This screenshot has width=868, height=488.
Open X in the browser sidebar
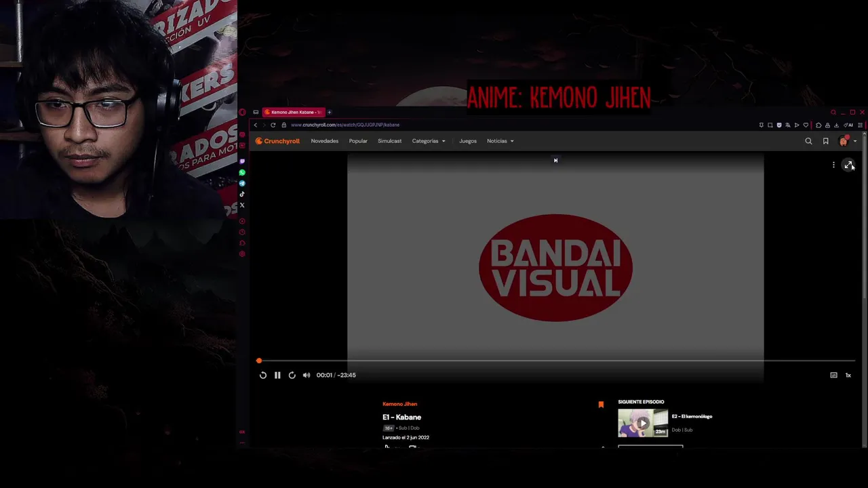click(242, 205)
